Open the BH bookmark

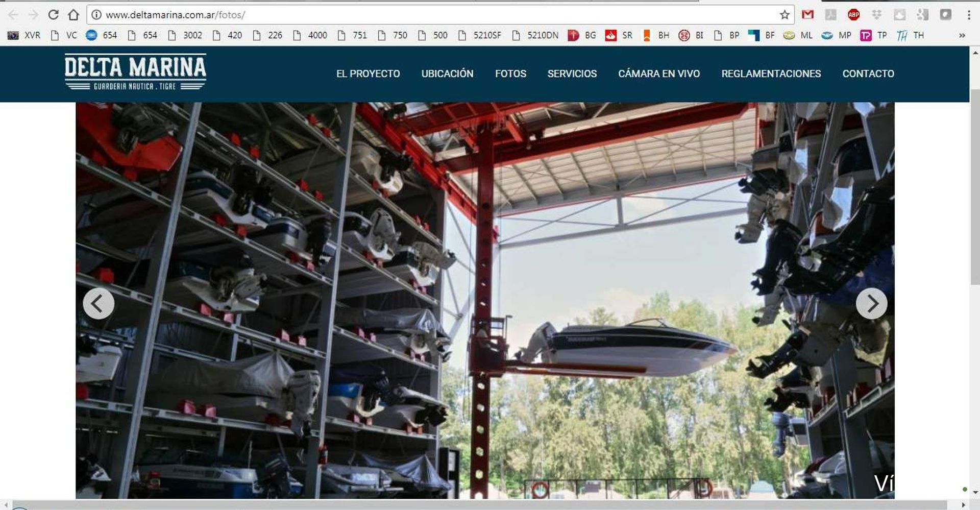click(x=655, y=35)
